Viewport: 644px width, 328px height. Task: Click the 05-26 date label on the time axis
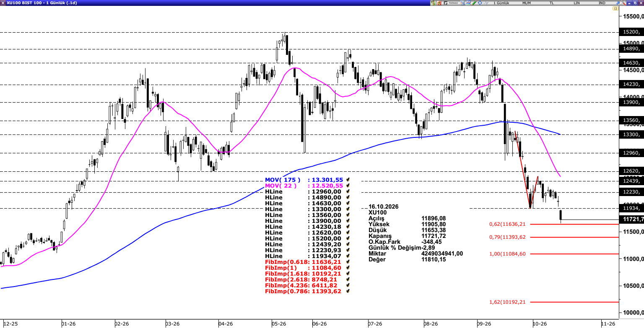(279, 324)
